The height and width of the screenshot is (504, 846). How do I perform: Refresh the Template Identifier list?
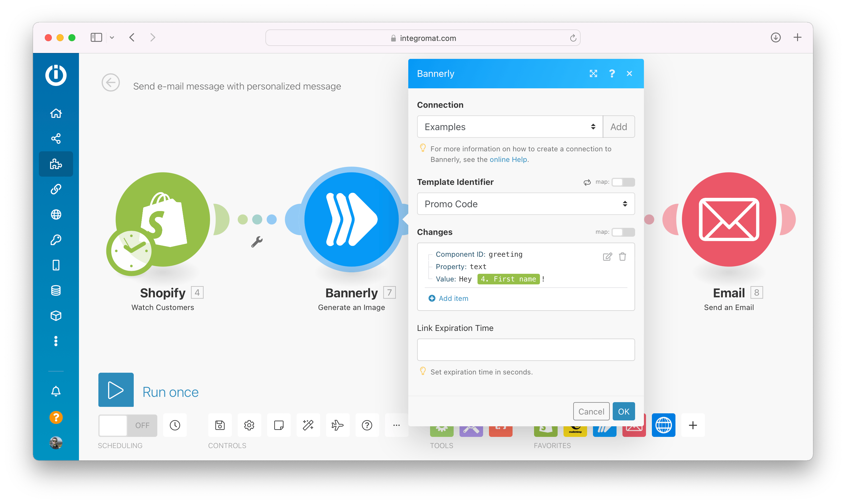pyautogui.click(x=587, y=183)
